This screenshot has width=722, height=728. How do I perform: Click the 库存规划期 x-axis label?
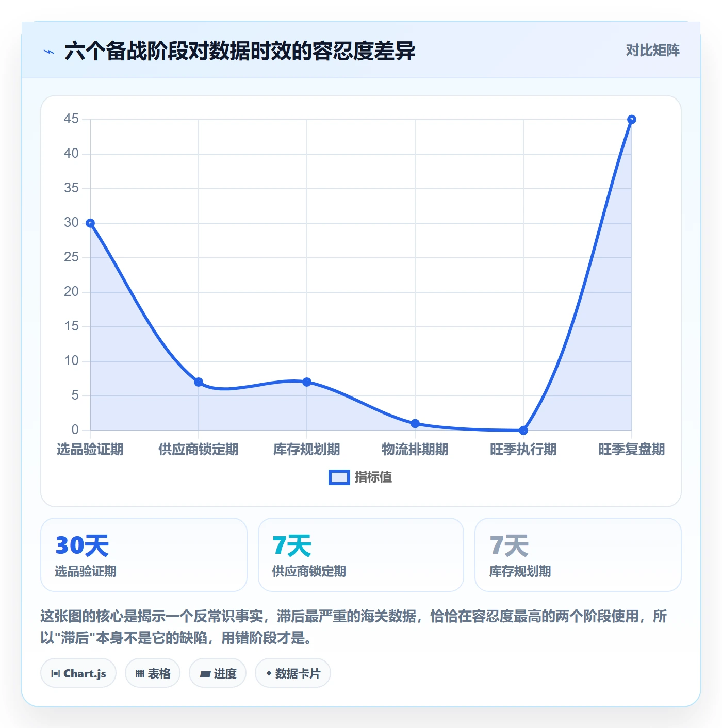click(x=307, y=450)
